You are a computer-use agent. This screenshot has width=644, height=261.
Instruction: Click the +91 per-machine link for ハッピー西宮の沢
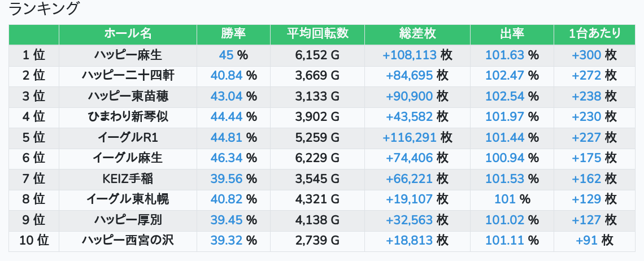tap(588, 241)
